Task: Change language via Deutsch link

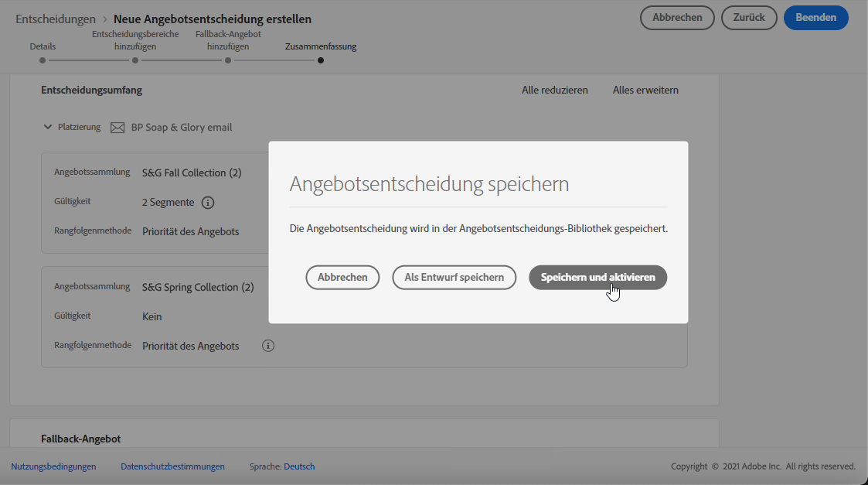Action: (x=299, y=466)
